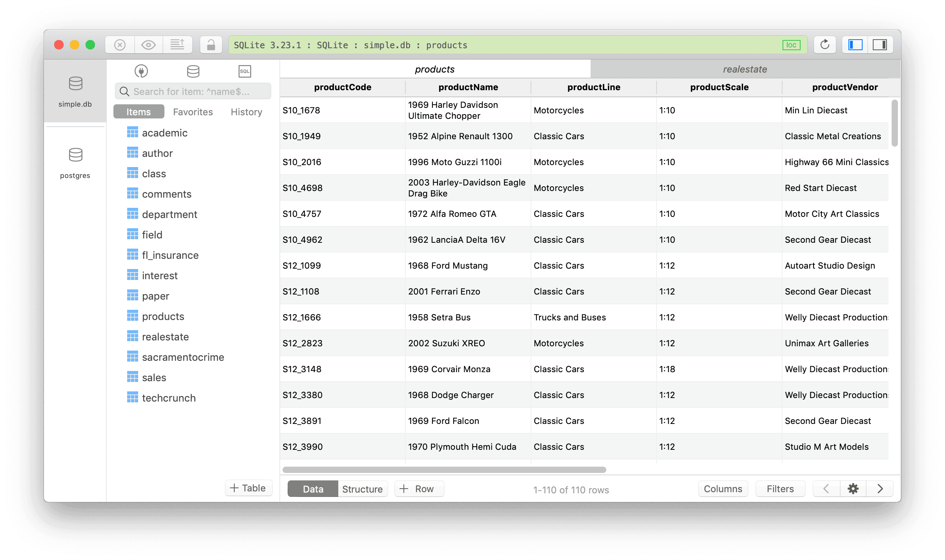Toggle the left sidebar panel

pos(855,45)
